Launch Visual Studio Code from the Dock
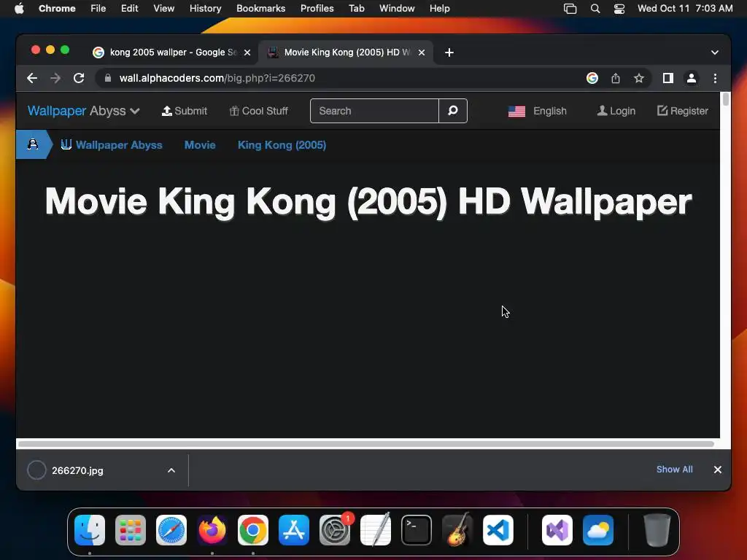Viewport: 747px width, 560px height. pos(498,530)
